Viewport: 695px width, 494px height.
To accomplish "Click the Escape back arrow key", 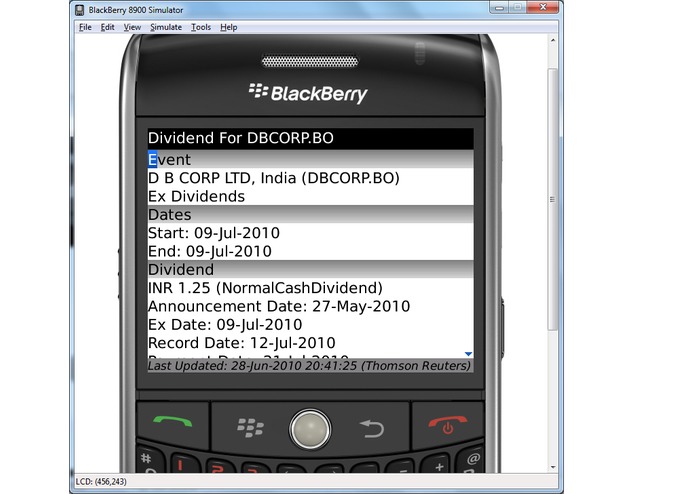I will [372, 429].
